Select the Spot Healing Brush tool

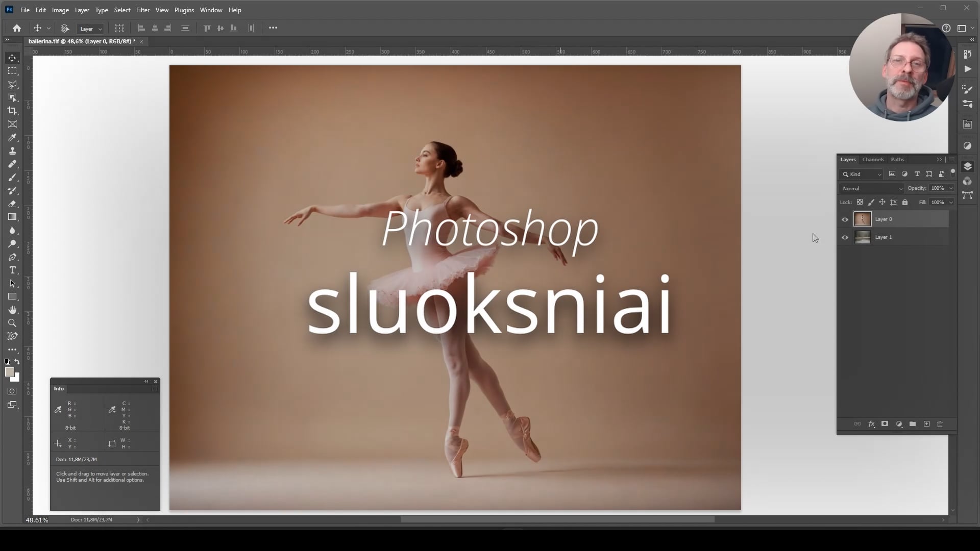(x=12, y=164)
